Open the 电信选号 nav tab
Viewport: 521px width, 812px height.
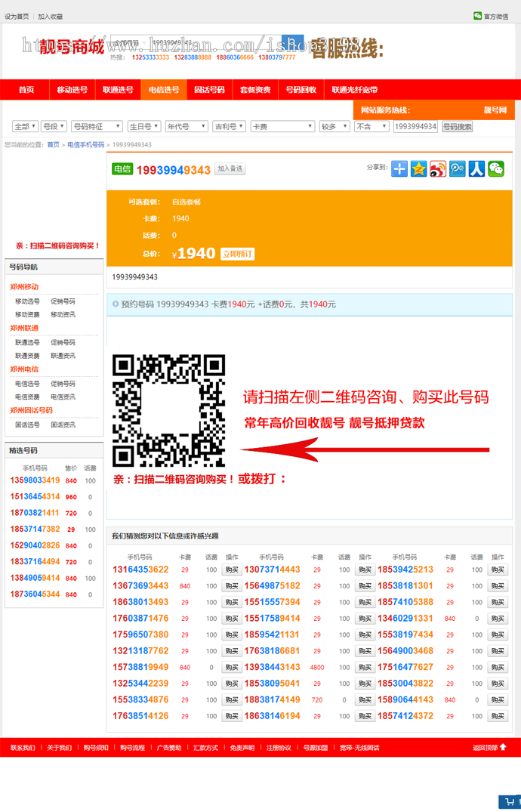tap(164, 90)
